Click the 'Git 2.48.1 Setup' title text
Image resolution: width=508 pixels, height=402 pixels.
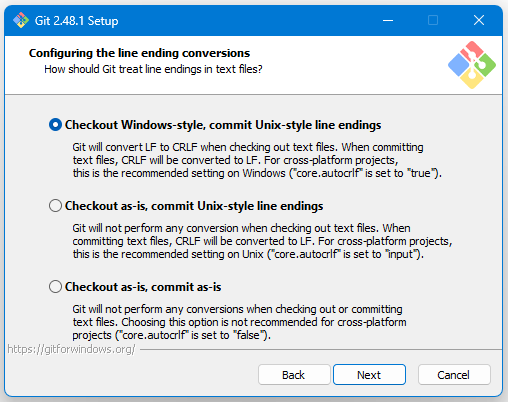point(77,21)
